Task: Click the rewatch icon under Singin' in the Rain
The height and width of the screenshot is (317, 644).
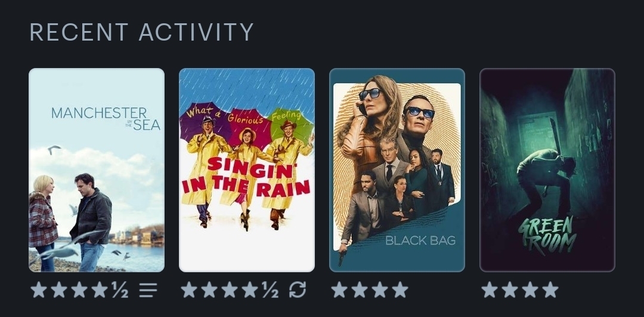Action: (x=298, y=290)
